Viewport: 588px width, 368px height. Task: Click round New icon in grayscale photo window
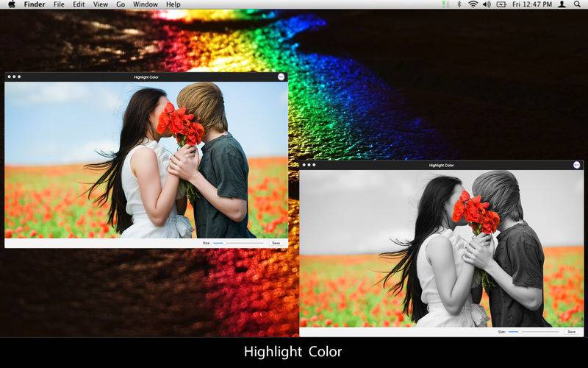click(x=577, y=165)
